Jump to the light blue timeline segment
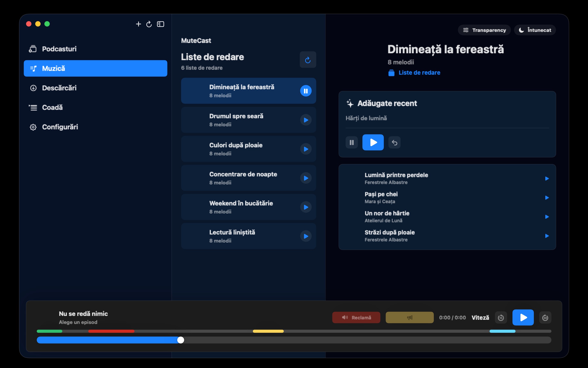The height and width of the screenshot is (368, 588). click(x=502, y=331)
